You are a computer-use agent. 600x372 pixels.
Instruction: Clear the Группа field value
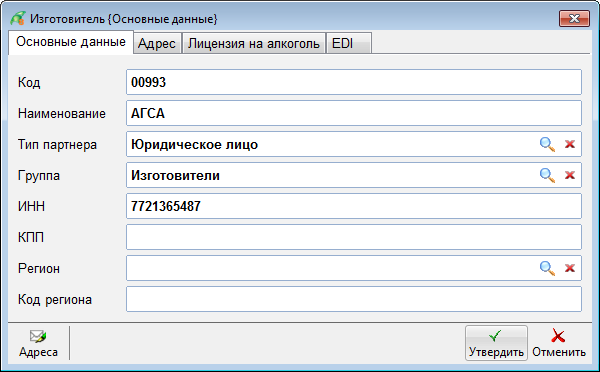(x=570, y=175)
